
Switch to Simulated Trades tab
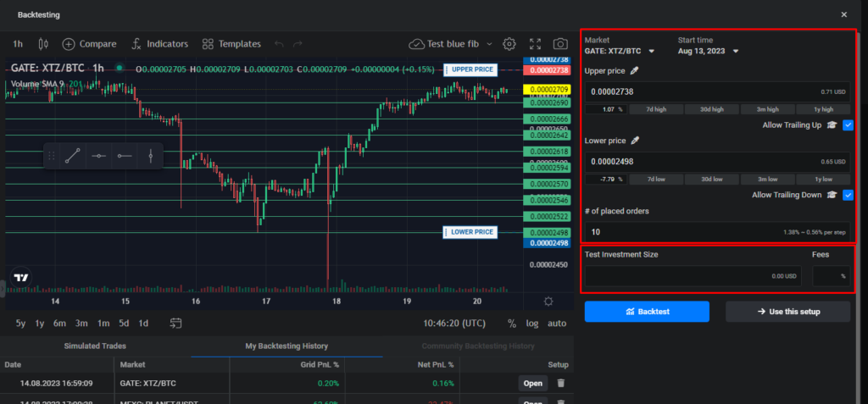95,346
